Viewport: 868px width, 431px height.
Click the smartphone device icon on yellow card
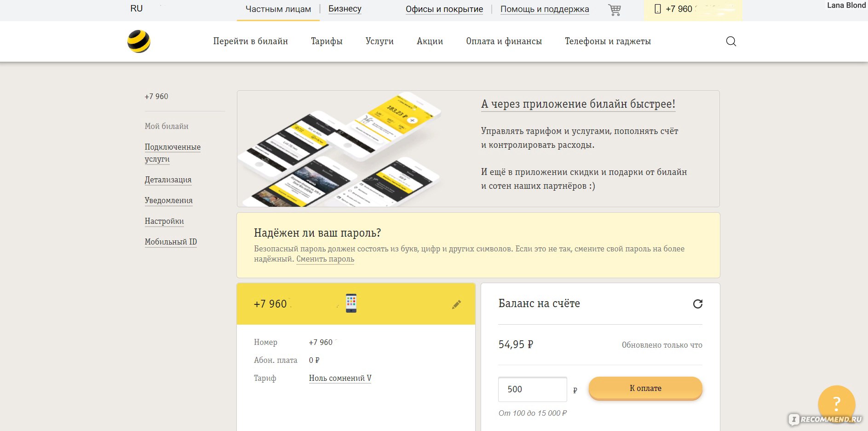tap(351, 303)
